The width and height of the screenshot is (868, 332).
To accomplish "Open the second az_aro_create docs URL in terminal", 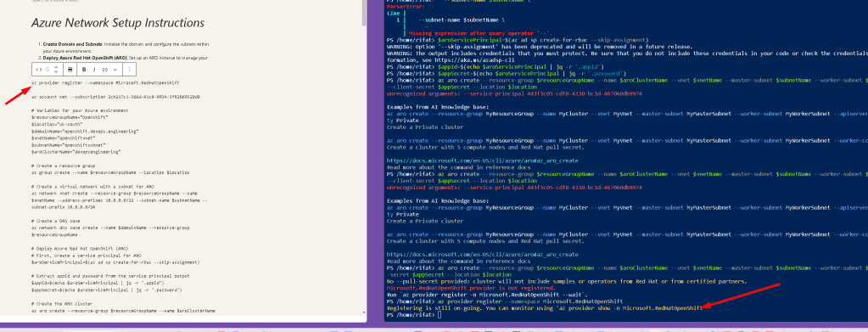I will pyautogui.click(x=483, y=254).
